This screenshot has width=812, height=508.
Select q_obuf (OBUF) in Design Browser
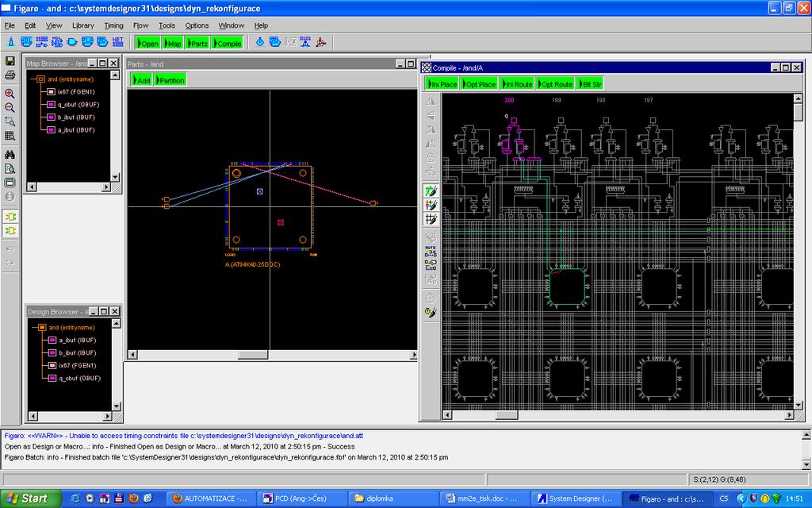pyautogui.click(x=79, y=379)
